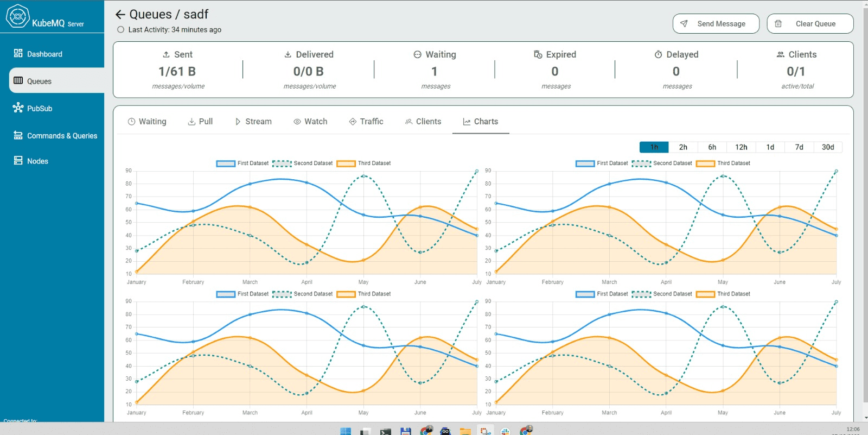
Task: Open Task View from the taskbar
Action: coord(366,432)
